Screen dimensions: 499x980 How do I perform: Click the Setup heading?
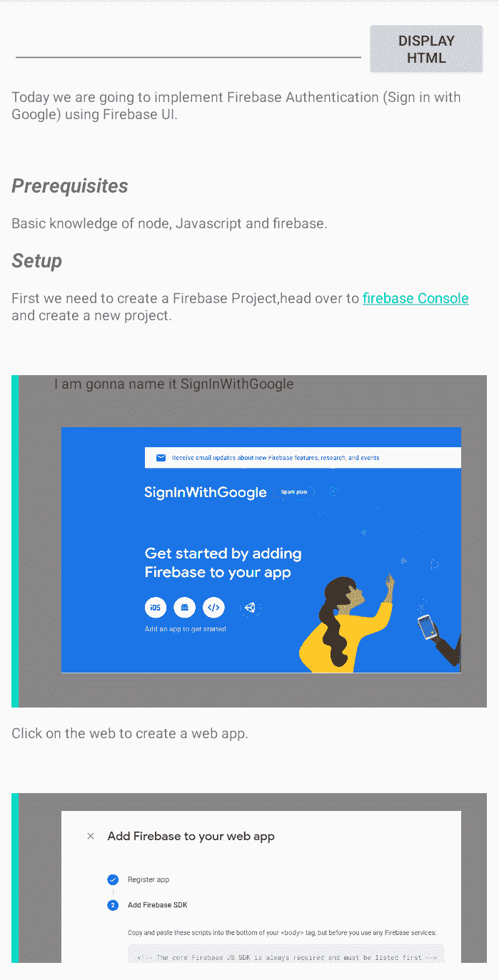(37, 261)
